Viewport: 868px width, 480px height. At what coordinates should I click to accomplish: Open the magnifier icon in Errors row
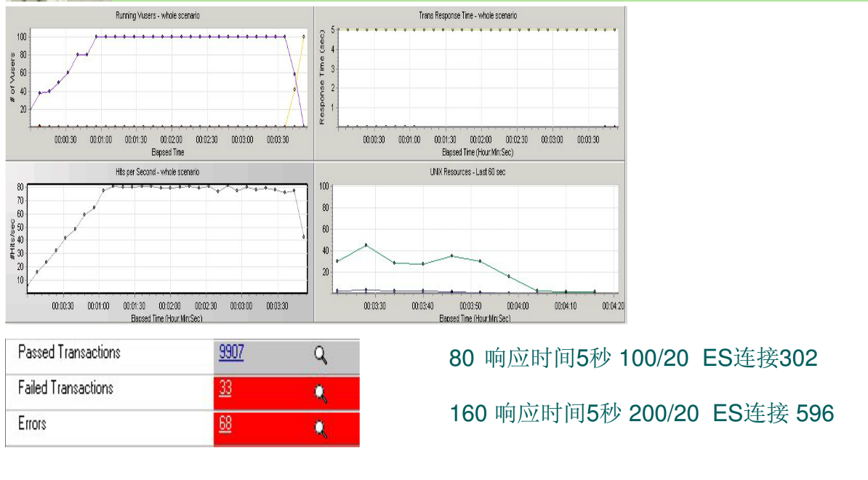point(321,429)
